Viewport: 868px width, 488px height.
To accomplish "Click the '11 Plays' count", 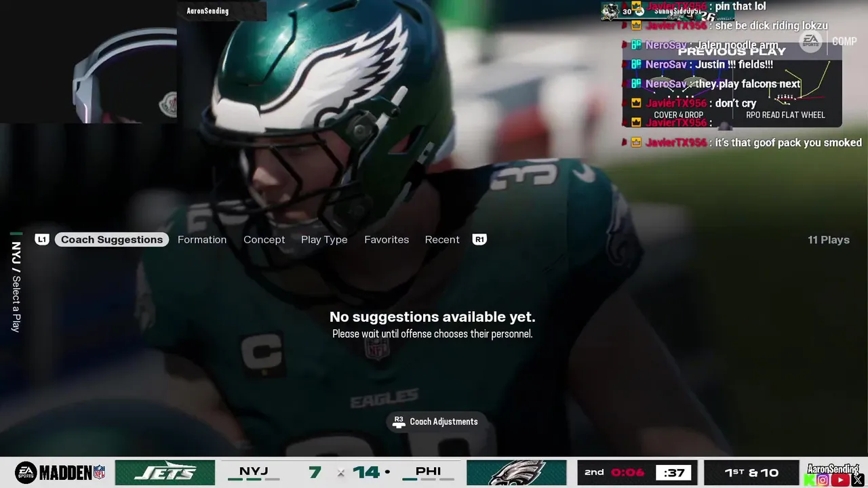I will click(x=829, y=239).
